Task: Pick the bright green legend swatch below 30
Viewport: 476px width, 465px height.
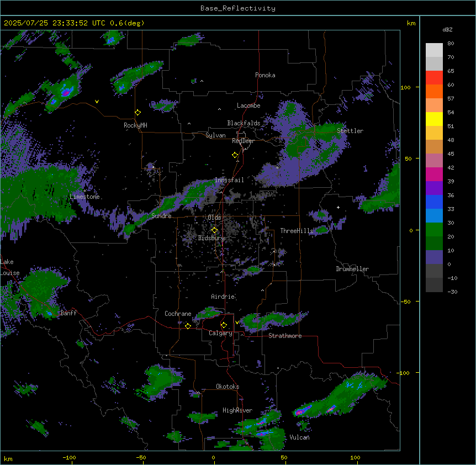Action: (434, 230)
